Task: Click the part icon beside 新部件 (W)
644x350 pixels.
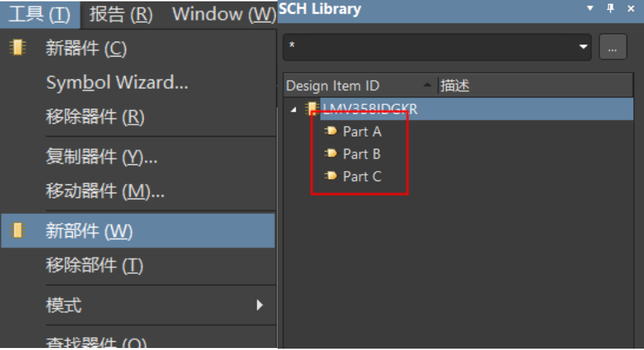Action: coord(18,231)
